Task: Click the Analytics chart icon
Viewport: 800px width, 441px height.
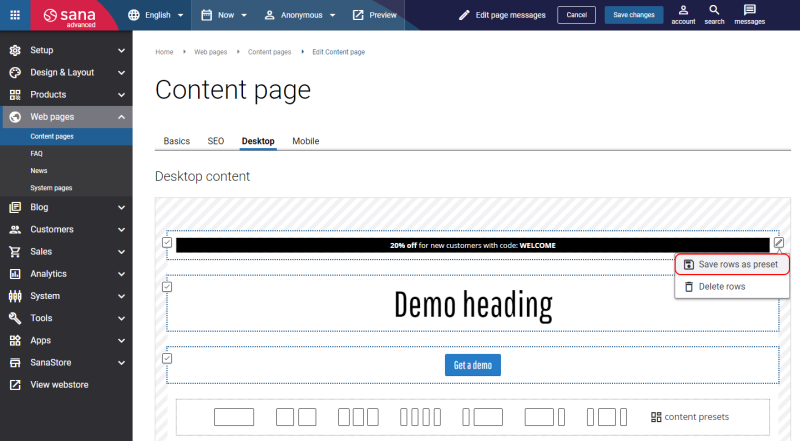Action: pyautogui.click(x=15, y=274)
